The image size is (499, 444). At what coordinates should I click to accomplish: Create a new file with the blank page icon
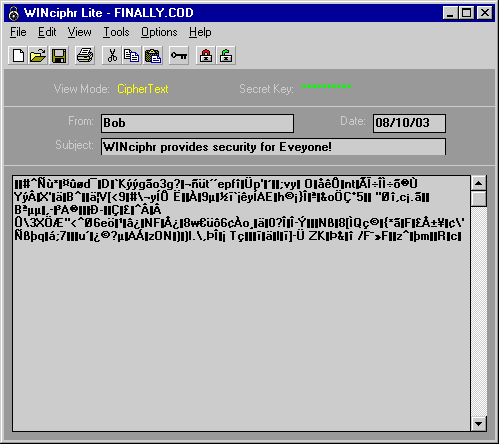(18, 56)
